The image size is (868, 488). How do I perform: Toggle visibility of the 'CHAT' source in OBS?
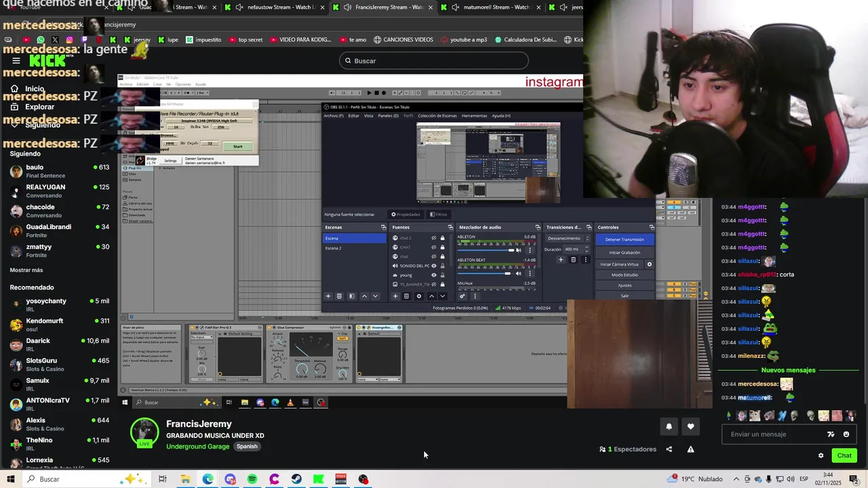[x=434, y=247]
